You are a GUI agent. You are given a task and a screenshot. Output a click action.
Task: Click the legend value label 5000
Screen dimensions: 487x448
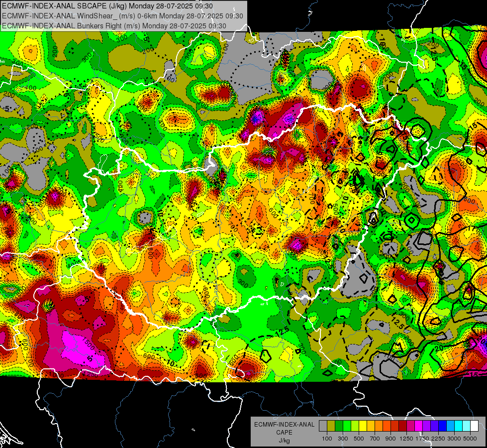click(470, 439)
